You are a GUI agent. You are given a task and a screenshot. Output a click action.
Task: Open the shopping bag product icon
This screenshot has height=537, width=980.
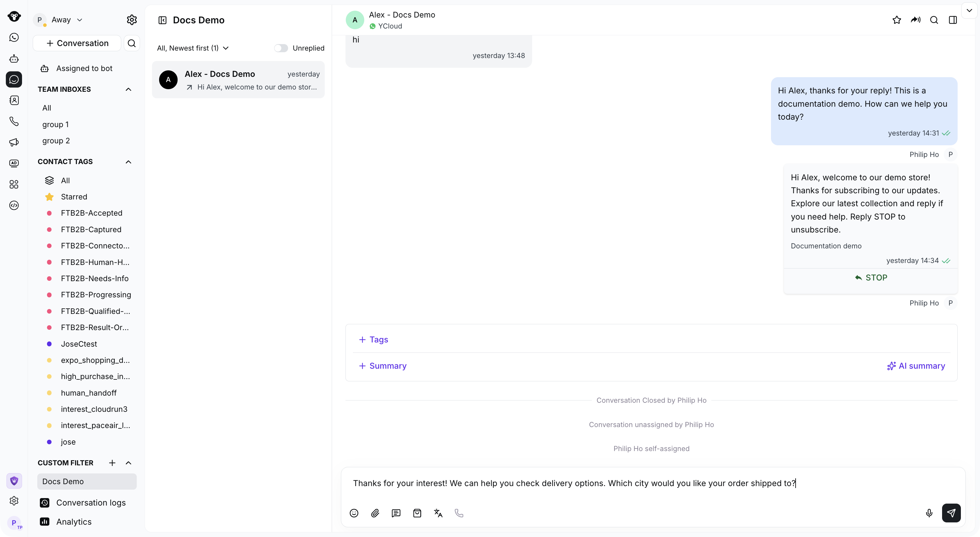tap(417, 513)
